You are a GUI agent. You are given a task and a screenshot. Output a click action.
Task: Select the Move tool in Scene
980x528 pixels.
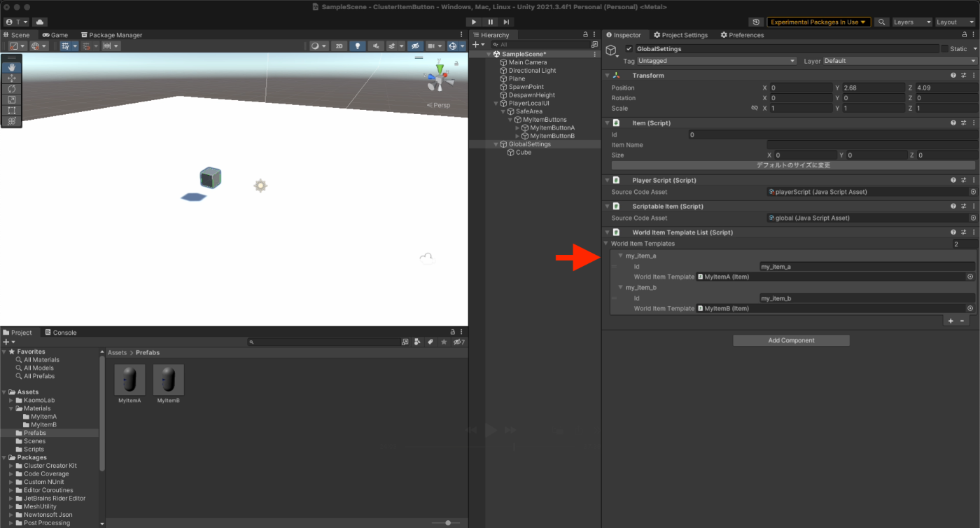[12, 78]
